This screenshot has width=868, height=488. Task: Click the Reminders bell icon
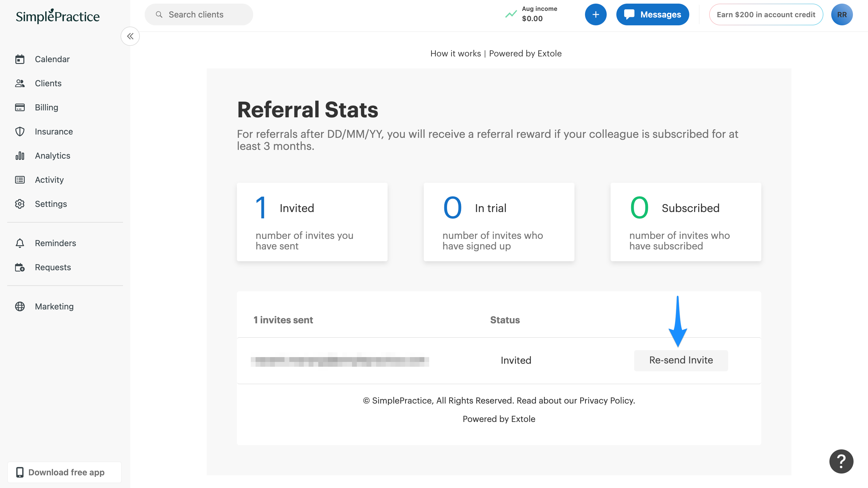(x=20, y=243)
